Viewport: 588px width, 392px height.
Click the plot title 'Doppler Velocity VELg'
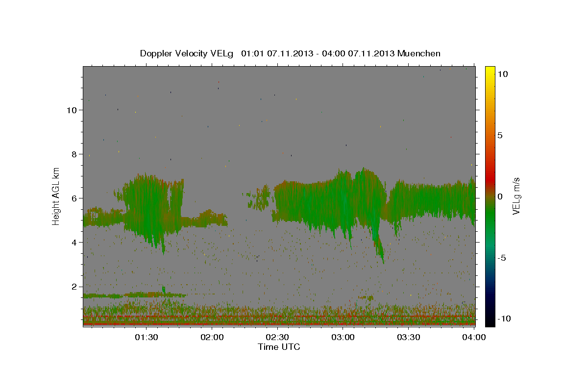click(x=188, y=53)
